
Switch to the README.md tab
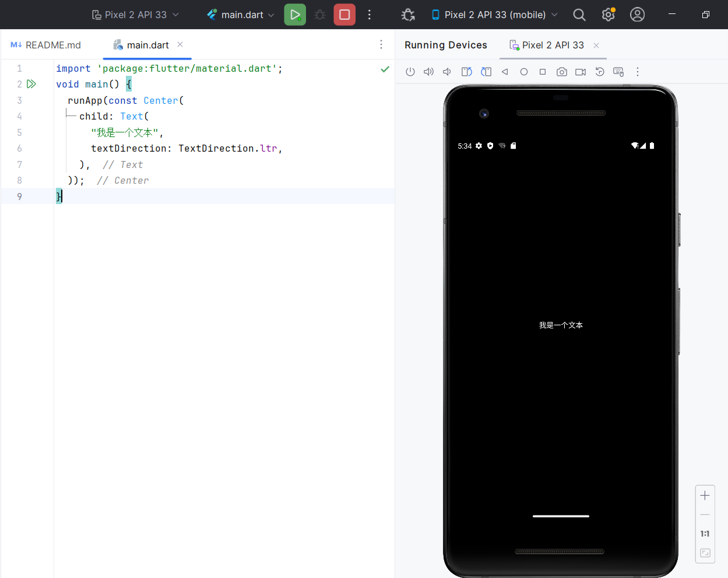point(46,45)
